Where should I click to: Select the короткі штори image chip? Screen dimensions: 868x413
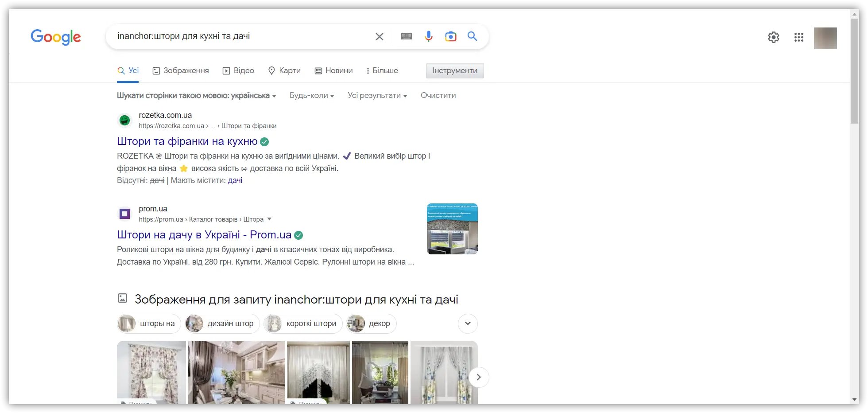[x=303, y=323]
